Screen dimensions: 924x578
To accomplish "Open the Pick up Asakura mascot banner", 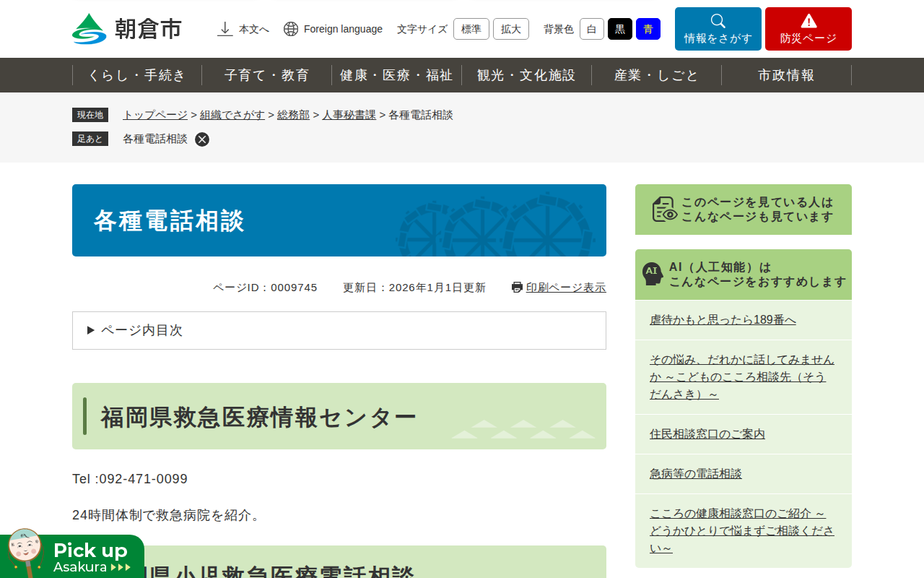I will point(72,556).
